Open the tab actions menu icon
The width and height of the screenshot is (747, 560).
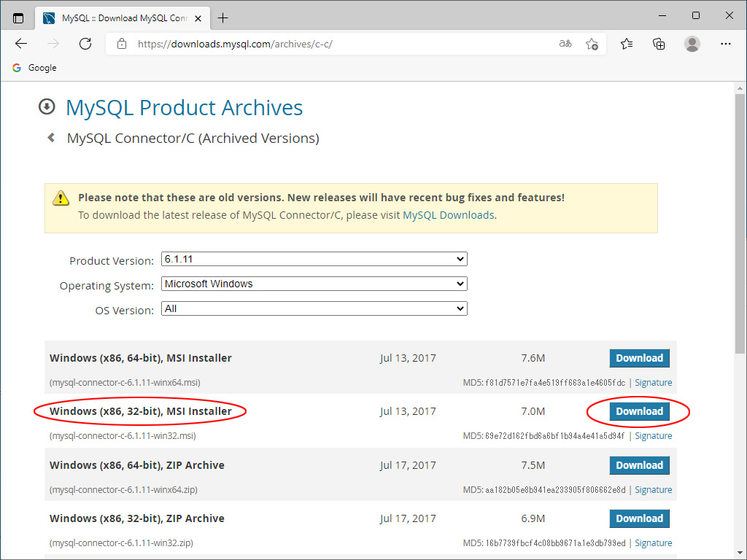pos(18,18)
